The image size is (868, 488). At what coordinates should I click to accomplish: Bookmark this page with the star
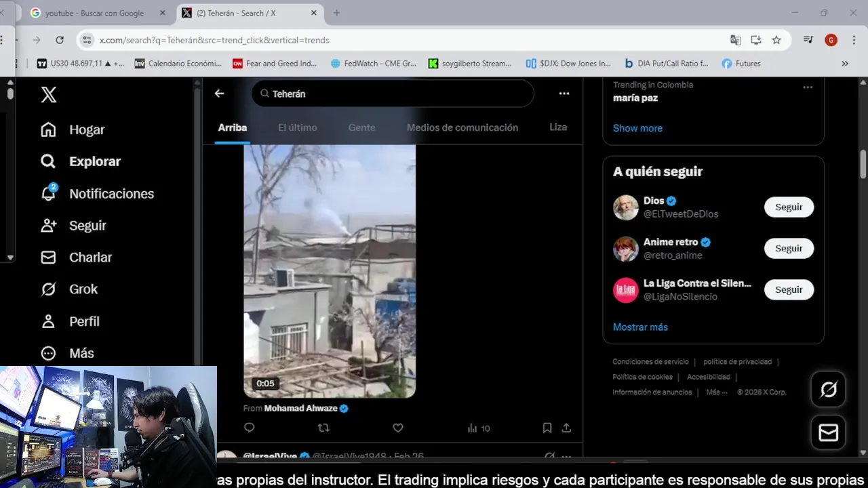[776, 40]
